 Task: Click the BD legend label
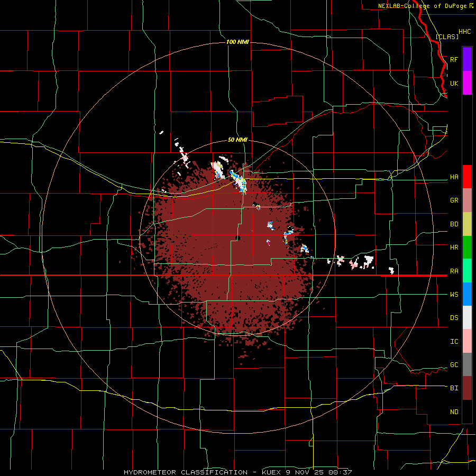click(454, 224)
